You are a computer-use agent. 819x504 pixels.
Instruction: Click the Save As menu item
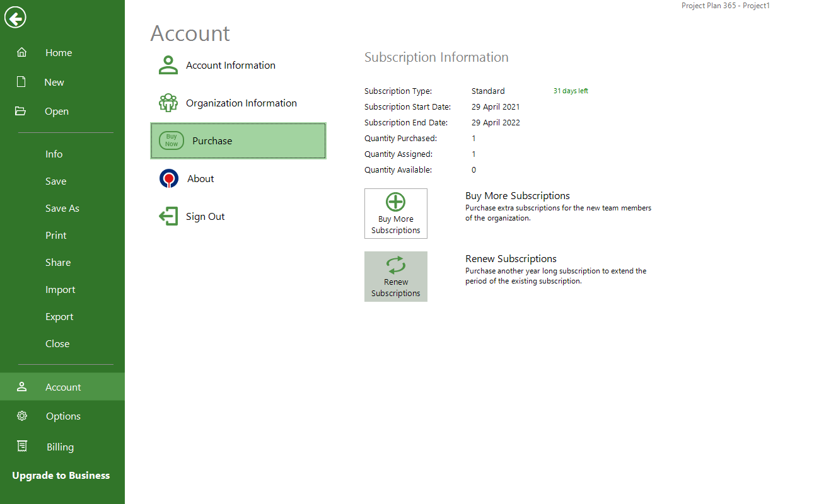pos(62,208)
